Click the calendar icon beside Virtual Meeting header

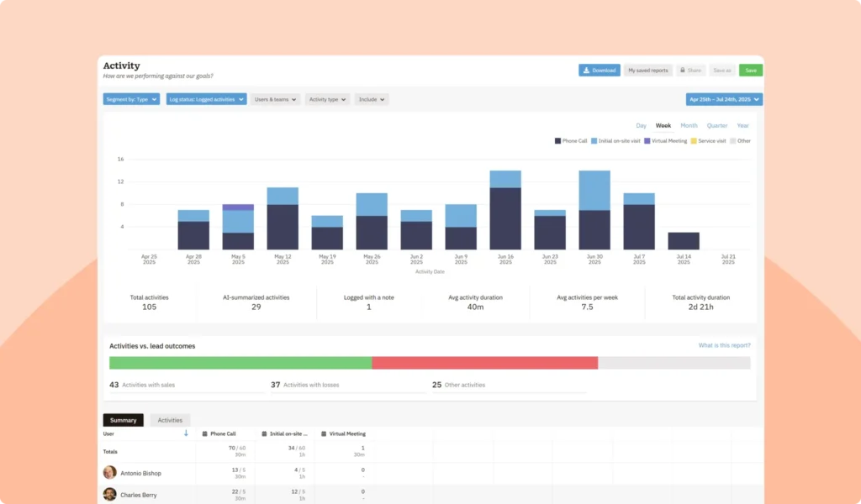tap(324, 433)
